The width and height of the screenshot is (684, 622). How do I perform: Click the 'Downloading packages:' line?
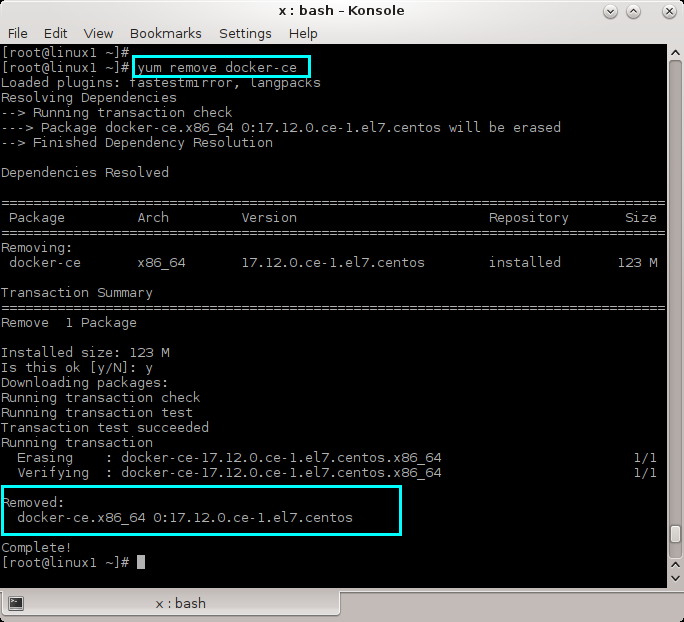point(85,383)
